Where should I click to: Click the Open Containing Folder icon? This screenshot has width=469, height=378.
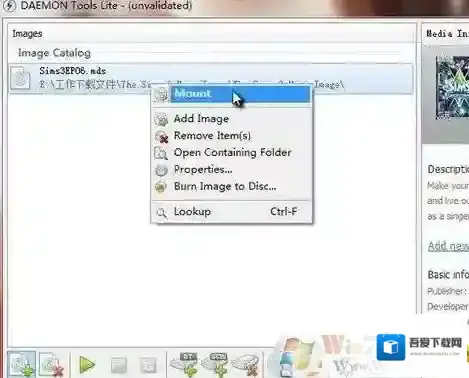click(161, 153)
